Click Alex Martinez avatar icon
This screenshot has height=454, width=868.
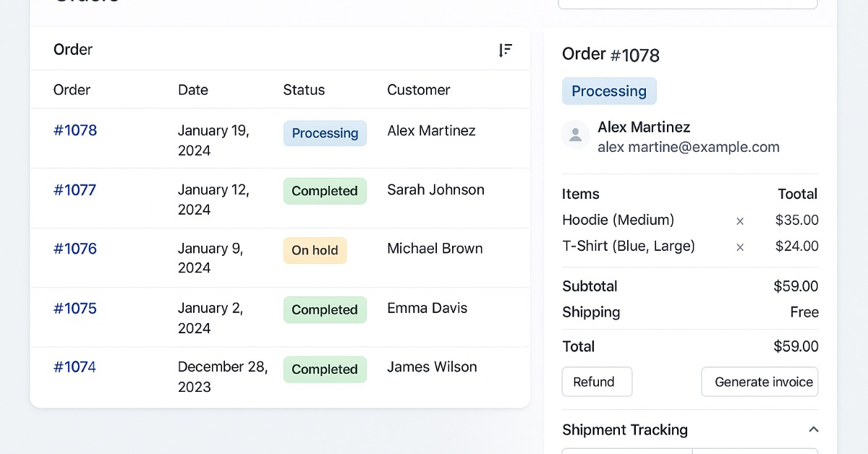576,134
